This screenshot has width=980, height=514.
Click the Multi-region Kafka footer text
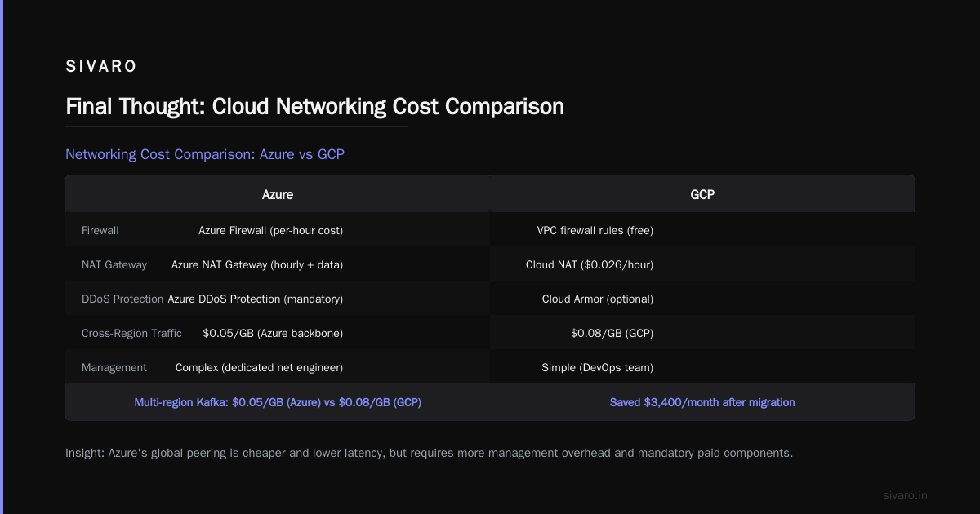[x=278, y=402]
